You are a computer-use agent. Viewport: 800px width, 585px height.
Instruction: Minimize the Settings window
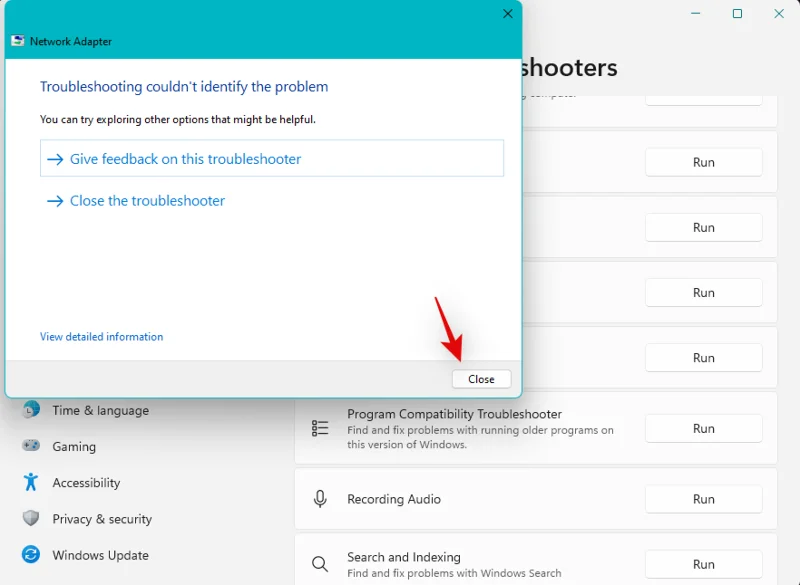coord(696,14)
